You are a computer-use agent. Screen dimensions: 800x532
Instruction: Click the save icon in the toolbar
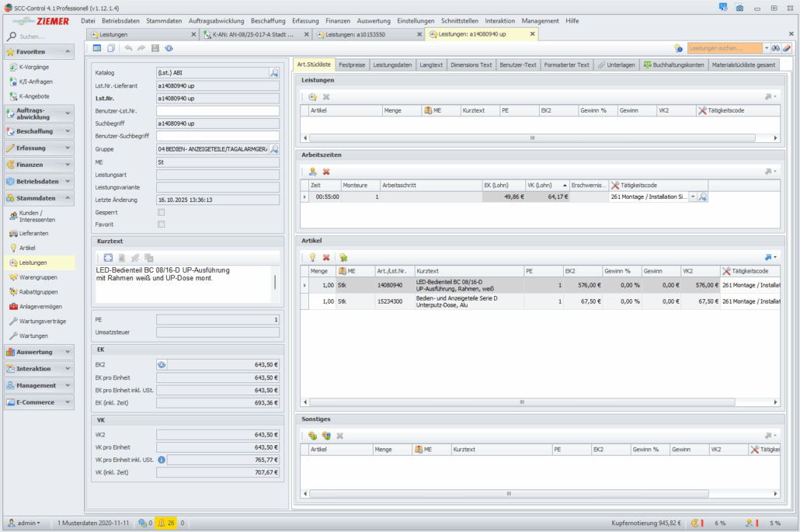pyautogui.click(x=155, y=48)
